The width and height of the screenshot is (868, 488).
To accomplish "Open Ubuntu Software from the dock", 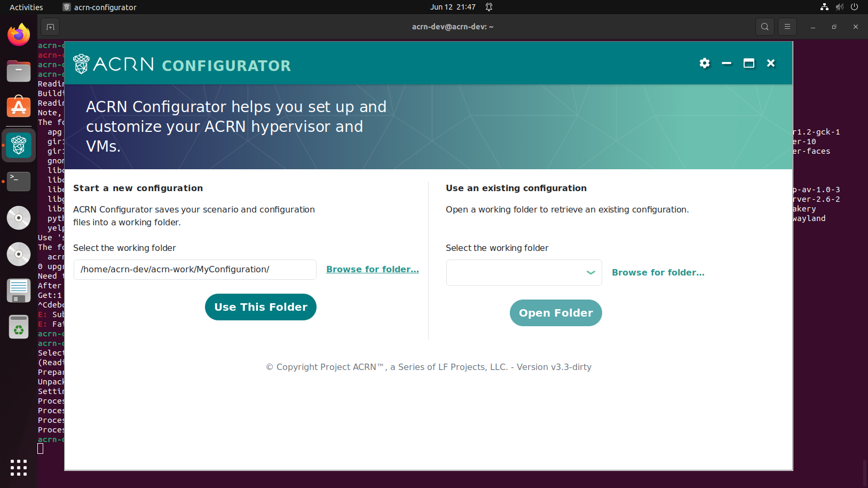I will (x=19, y=106).
